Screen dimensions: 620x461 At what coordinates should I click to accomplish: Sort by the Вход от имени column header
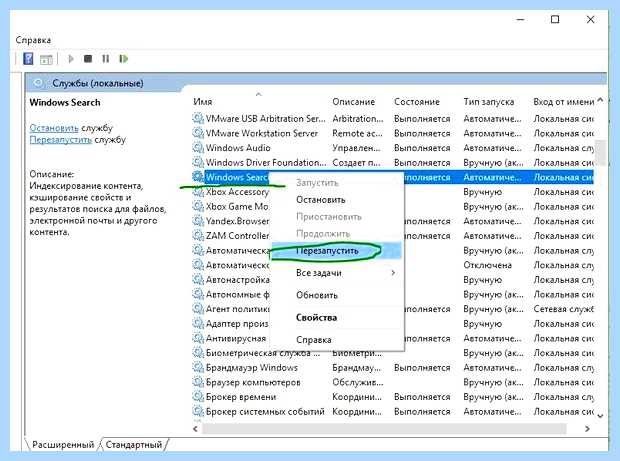563,102
